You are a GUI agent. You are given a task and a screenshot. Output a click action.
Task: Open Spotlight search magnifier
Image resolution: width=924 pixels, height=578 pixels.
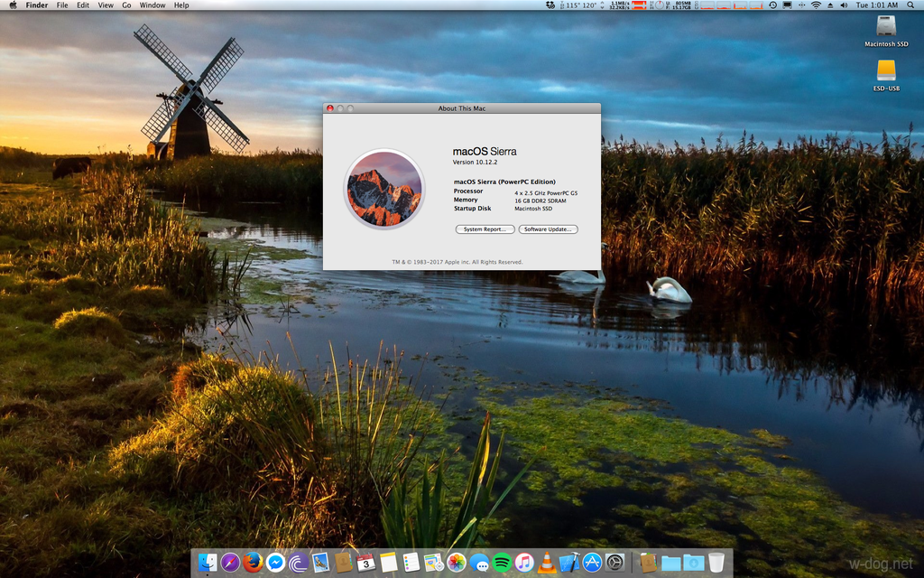(x=910, y=5)
